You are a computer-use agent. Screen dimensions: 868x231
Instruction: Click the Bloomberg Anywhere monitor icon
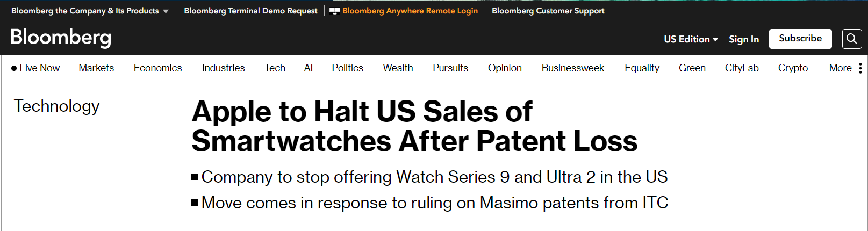334,11
